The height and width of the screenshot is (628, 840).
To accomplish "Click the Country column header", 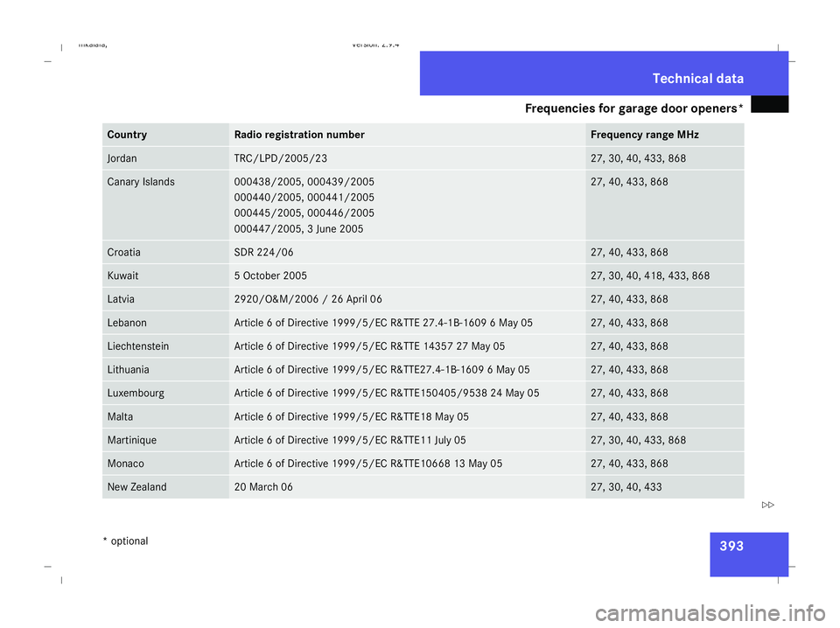I will (x=165, y=135).
